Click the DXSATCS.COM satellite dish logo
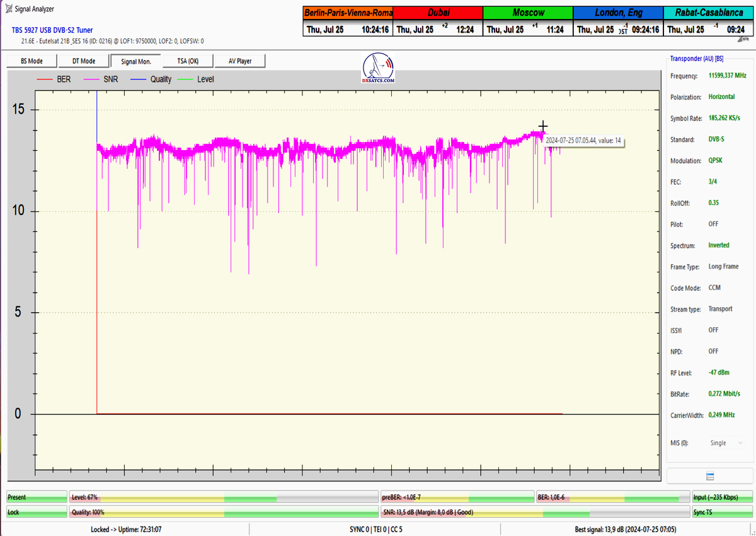 (x=379, y=69)
